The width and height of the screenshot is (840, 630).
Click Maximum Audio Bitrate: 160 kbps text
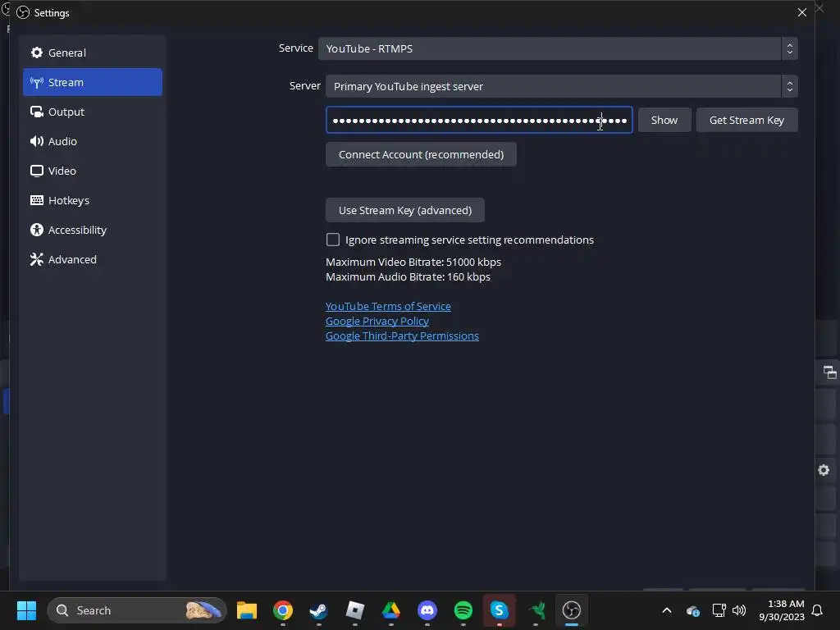point(408,277)
